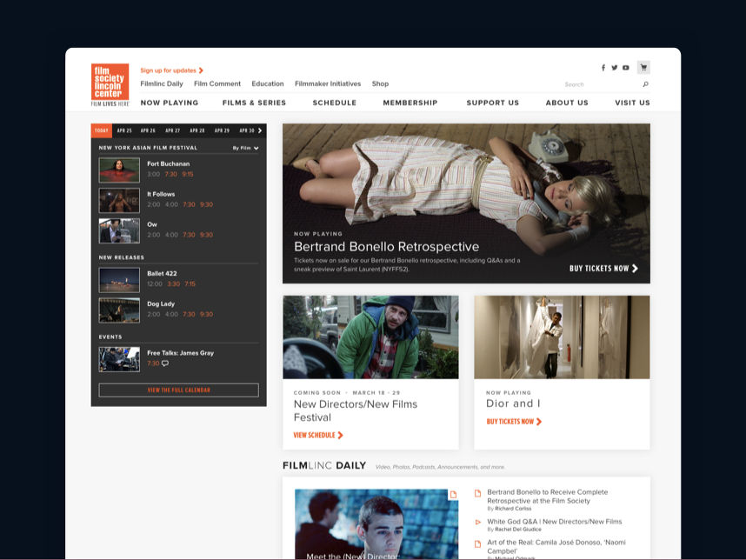
Task: Choose 9:15 showtime for Fort Buchanan
Action: 188,174
